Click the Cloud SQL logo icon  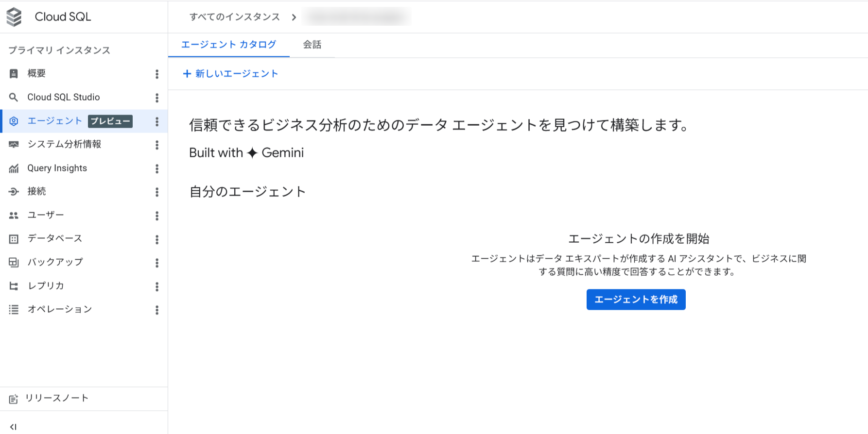(x=14, y=17)
